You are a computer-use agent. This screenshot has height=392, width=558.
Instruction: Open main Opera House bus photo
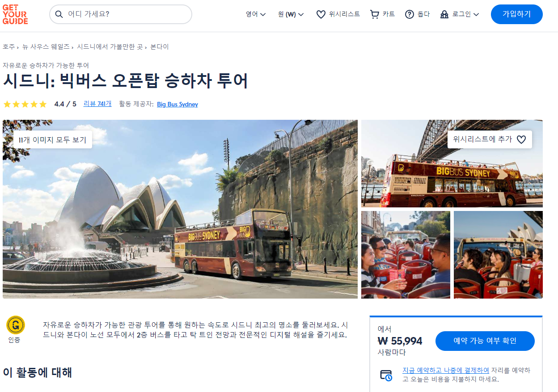(x=180, y=209)
